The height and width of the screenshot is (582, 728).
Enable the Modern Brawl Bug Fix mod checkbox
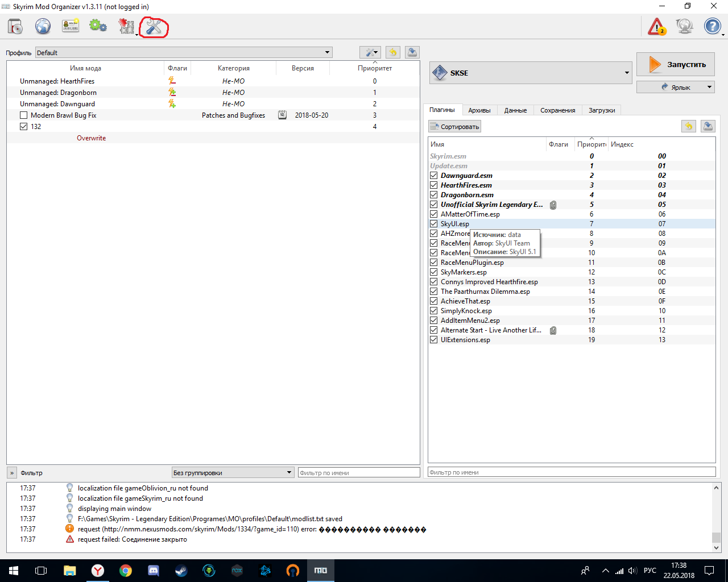(x=23, y=115)
